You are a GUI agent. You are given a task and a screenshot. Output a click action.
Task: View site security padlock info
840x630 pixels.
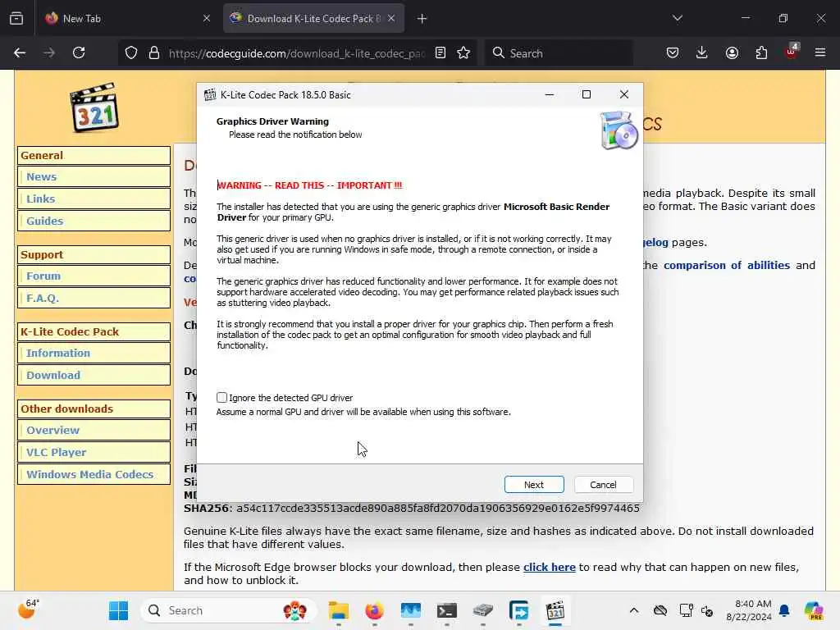click(154, 52)
